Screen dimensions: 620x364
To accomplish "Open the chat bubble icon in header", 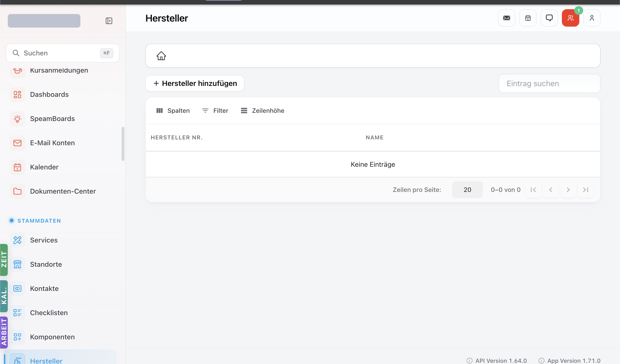I will tap(549, 18).
